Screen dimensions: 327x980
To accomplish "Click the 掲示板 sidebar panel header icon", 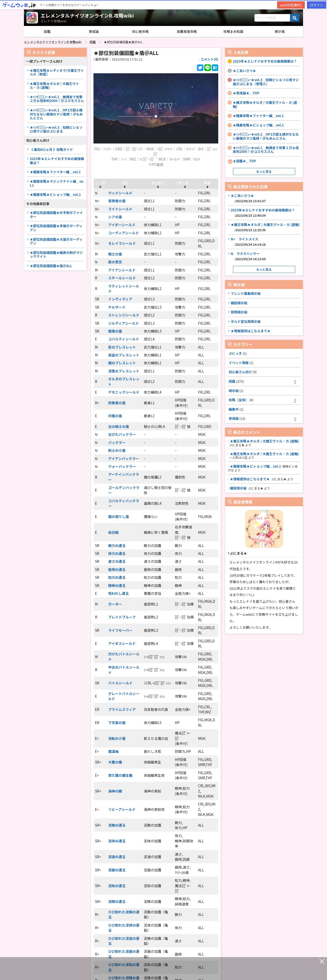I will (x=229, y=285).
